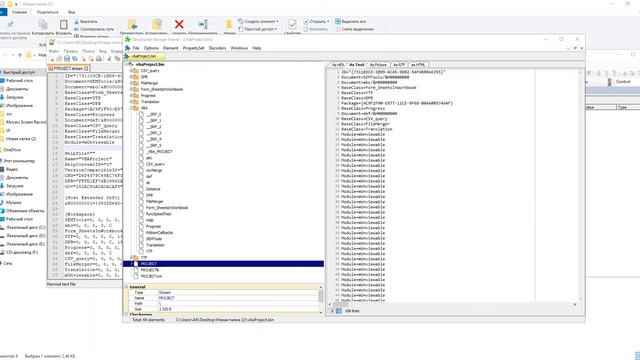Open the Создать элемент dropdown in Explorer
The width and height of the screenshot is (640, 360).
pyautogui.click(x=258, y=21)
